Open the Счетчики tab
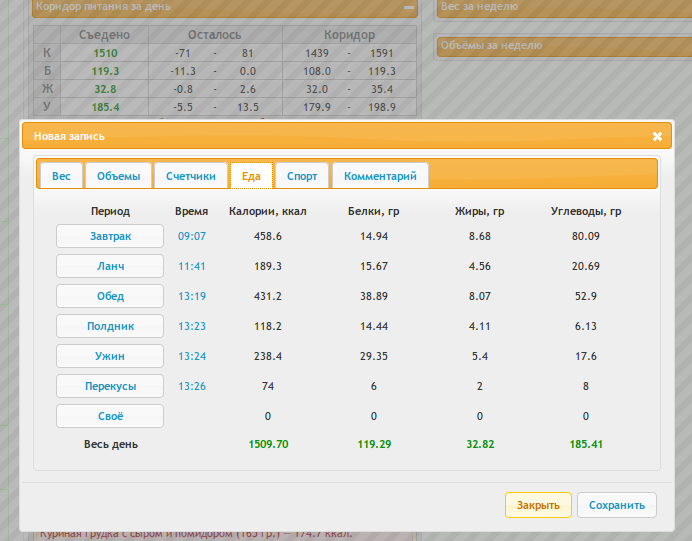The image size is (692, 541). (x=191, y=176)
